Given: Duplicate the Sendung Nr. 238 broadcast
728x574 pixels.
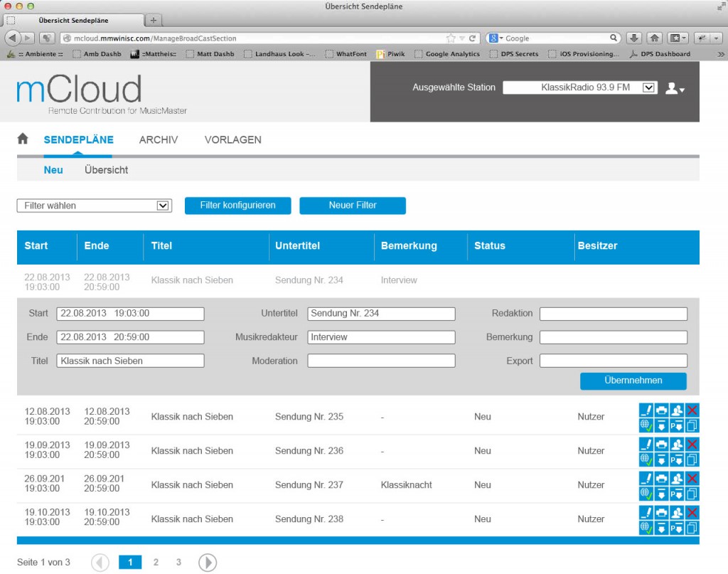Looking at the screenshot, I should pos(692,528).
